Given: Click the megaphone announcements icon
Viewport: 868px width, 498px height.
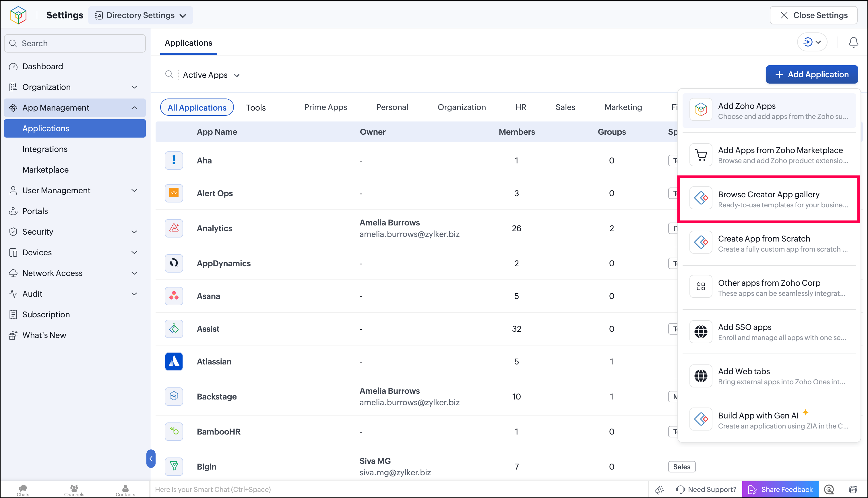Looking at the screenshot, I should click(x=659, y=489).
